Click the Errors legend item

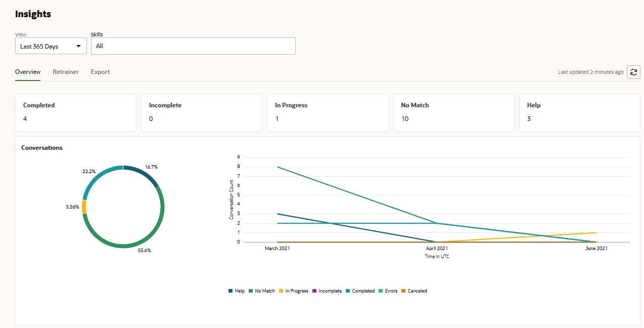(388, 291)
